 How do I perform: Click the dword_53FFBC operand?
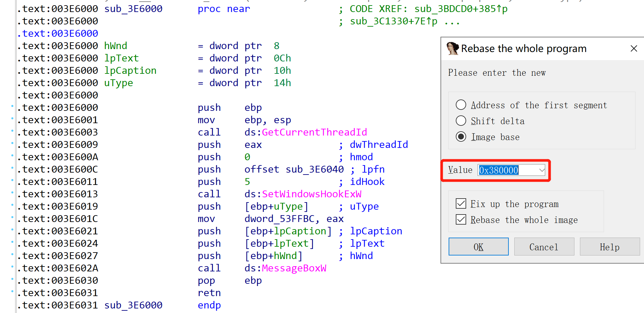[x=279, y=219]
